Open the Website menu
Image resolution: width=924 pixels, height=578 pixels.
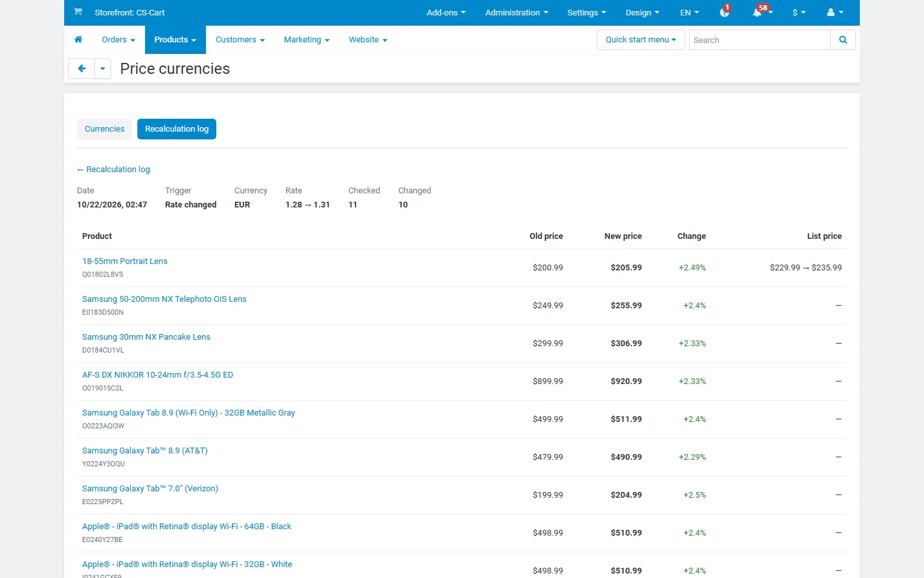click(368, 40)
